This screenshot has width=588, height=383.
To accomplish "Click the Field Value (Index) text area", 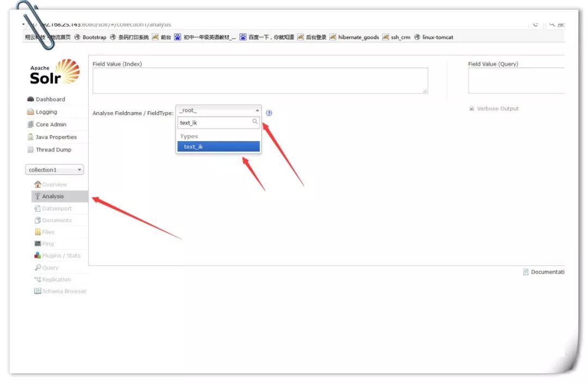I will [260, 81].
